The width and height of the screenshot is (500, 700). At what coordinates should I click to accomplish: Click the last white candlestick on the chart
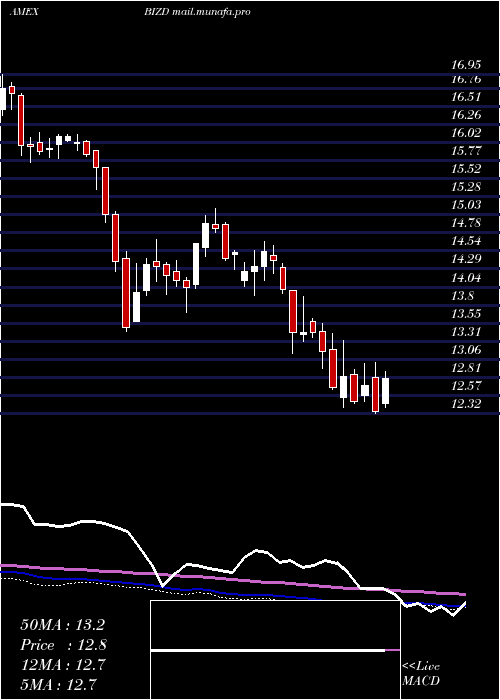pos(385,391)
